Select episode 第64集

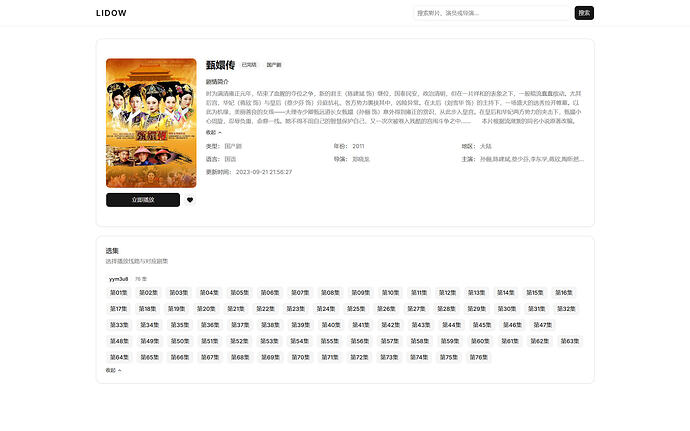tap(119, 357)
